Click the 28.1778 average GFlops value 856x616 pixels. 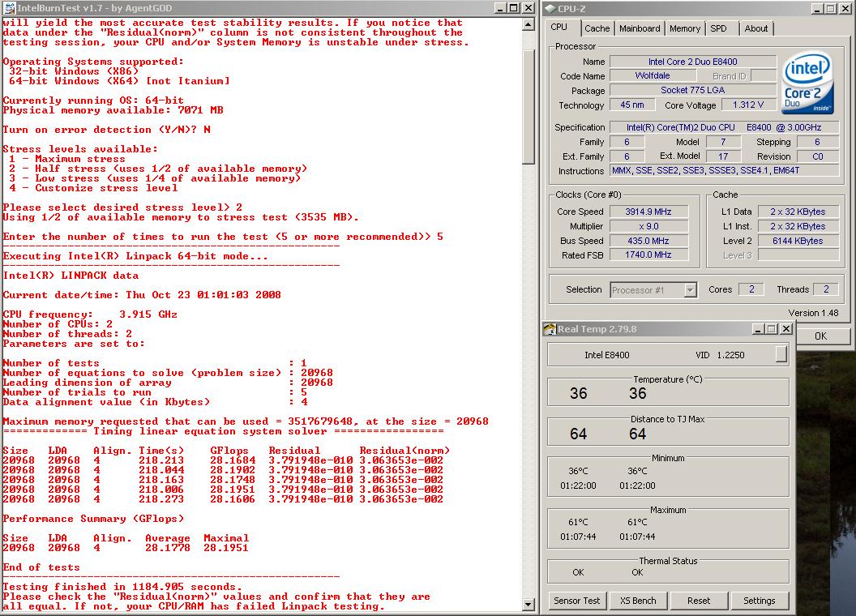tap(168, 548)
